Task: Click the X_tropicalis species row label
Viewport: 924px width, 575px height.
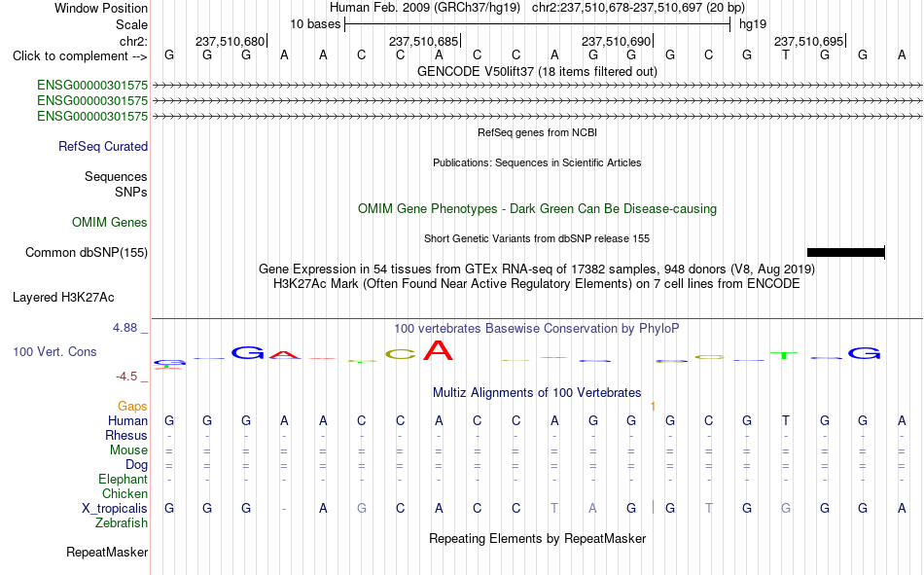Action: [115, 509]
